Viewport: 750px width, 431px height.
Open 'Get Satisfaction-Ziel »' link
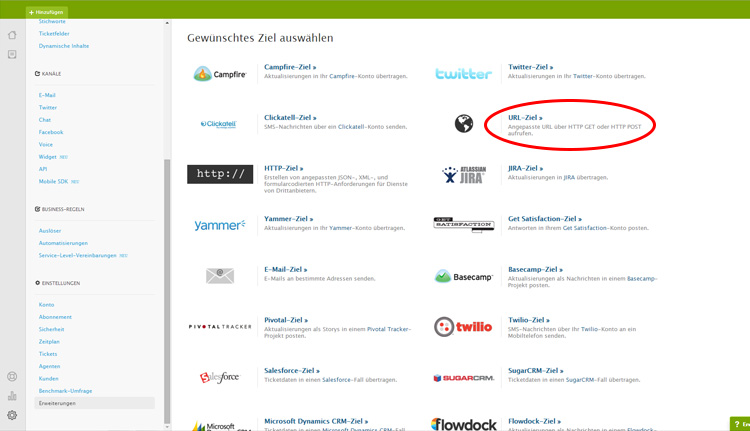tap(544, 219)
